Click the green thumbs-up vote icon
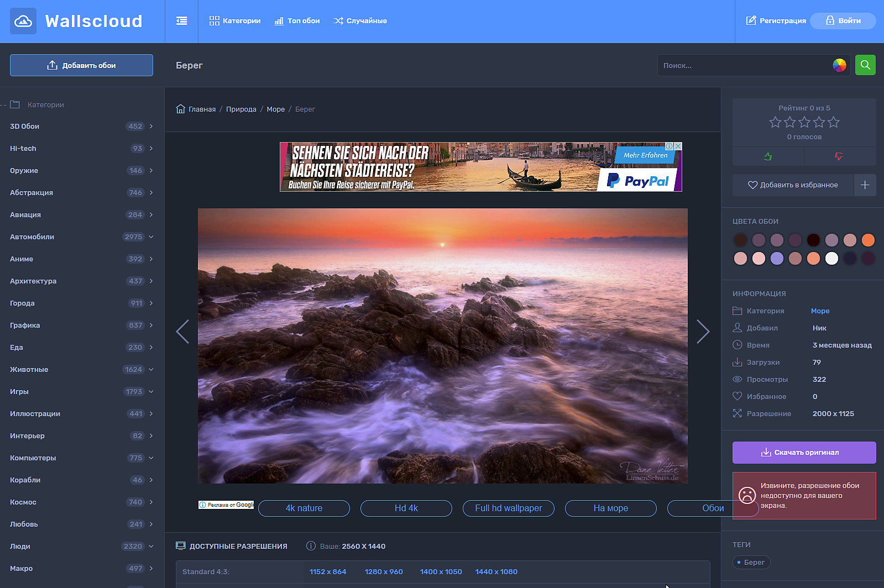884x588 pixels. tap(768, 156)
